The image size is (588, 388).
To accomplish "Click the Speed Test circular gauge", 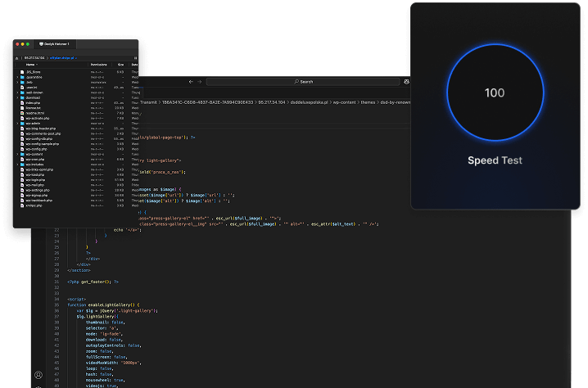I will tap(495, 92).
